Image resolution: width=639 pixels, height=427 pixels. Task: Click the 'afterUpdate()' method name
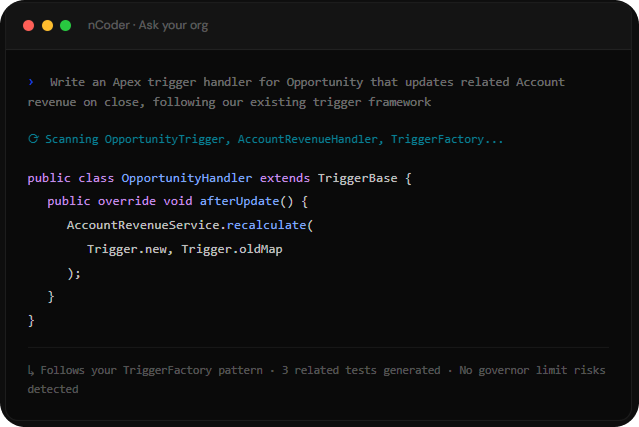click(x=246, y=201)
